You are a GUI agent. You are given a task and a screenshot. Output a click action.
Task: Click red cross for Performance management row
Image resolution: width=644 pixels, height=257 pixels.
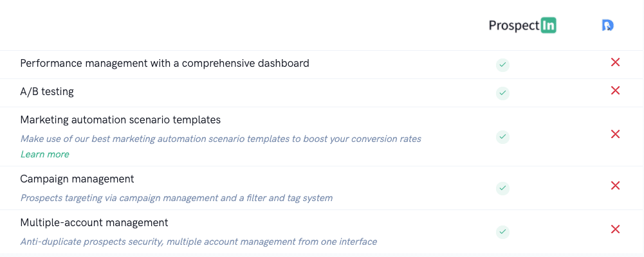(x=615, y=62)
